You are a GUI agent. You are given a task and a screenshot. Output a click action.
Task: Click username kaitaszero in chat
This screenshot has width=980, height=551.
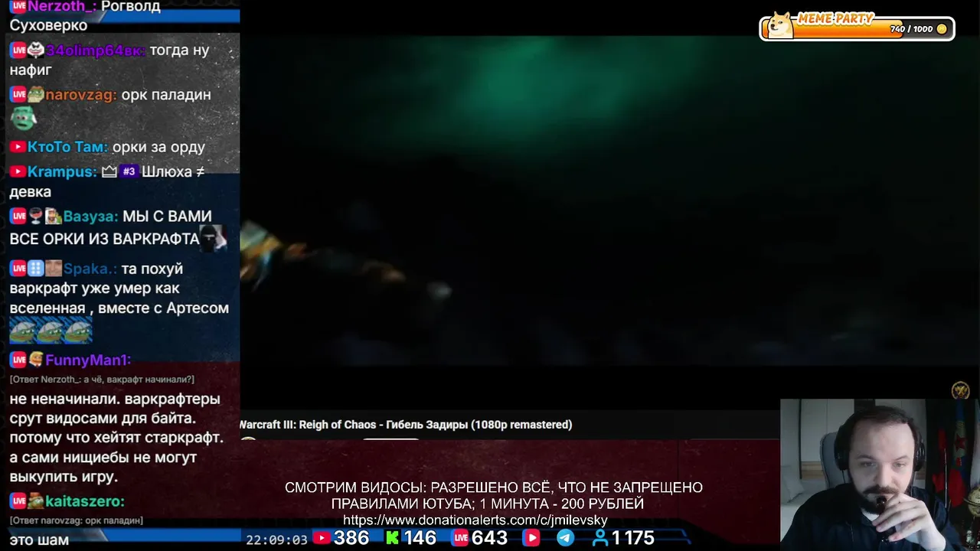pos(84,501)
